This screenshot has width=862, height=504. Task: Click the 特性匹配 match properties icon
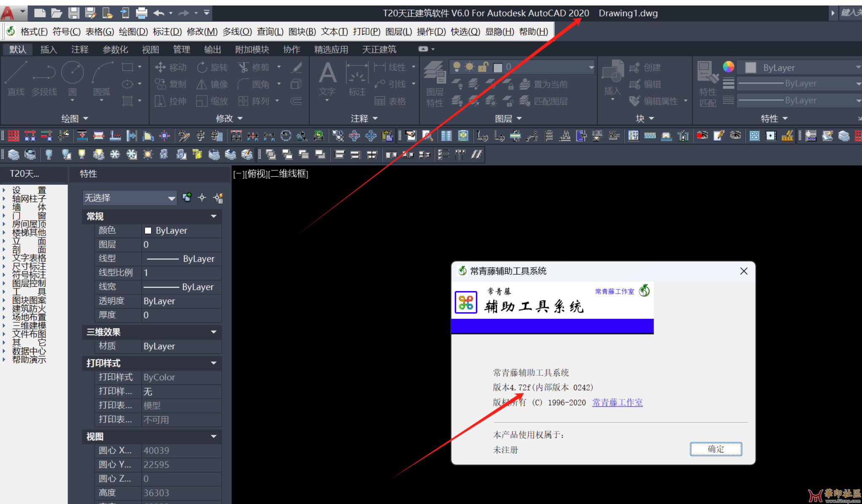point(708,84)
